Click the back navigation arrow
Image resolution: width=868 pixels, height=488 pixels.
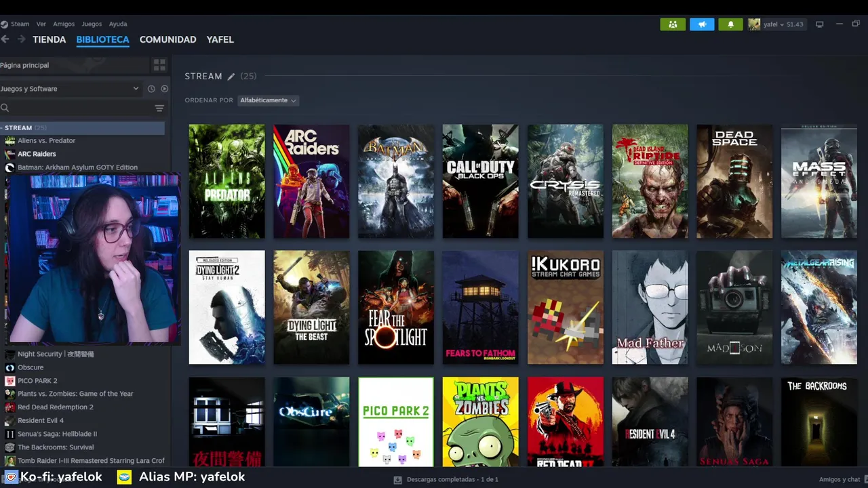tap(5, 39)
